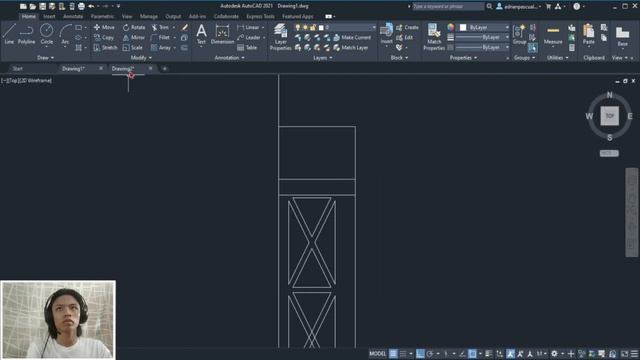Open Layer Properties manager
Image resolution: width=640 pixels, height=360 pixels.
click(280, 37)
